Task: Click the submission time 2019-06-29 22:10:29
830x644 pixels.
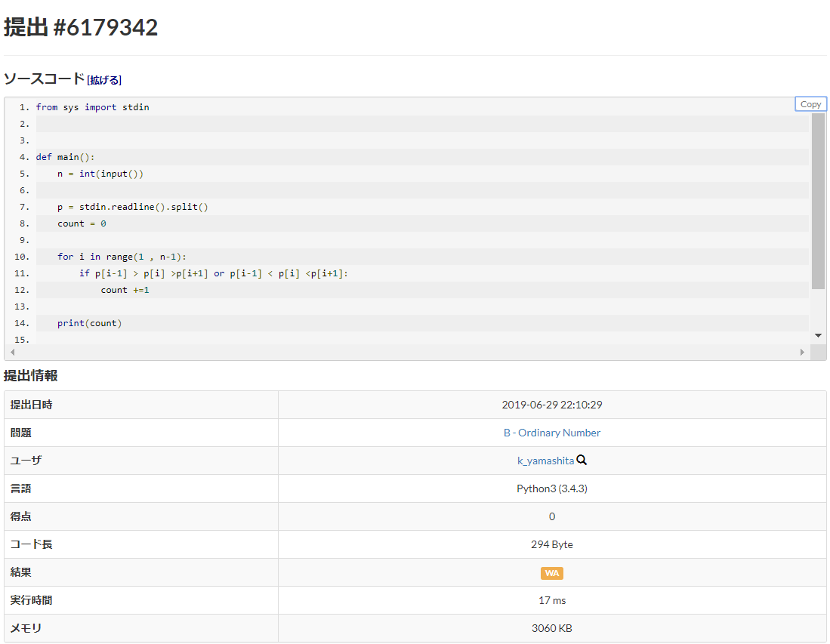Action: [552, 404]
